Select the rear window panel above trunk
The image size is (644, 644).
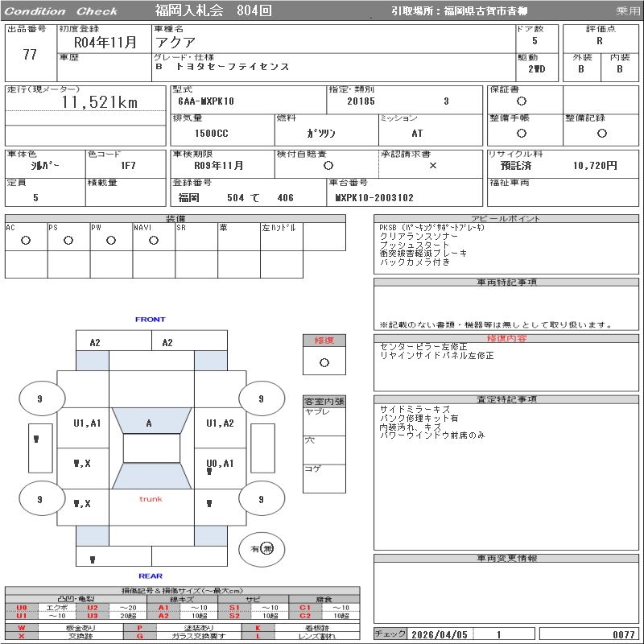(x=151, y=476)
